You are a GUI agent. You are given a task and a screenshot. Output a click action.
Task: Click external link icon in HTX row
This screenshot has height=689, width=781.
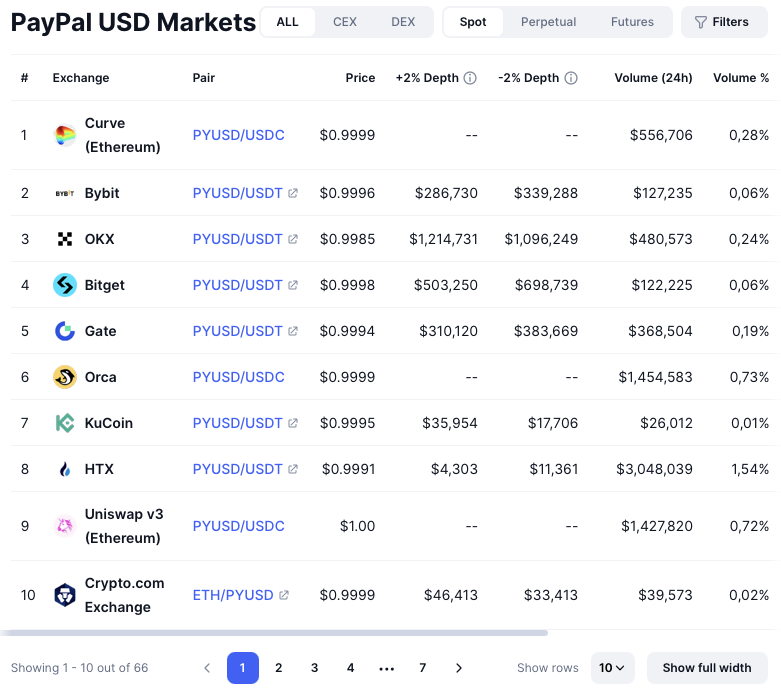pyautogui.click(x=293, y=469)
